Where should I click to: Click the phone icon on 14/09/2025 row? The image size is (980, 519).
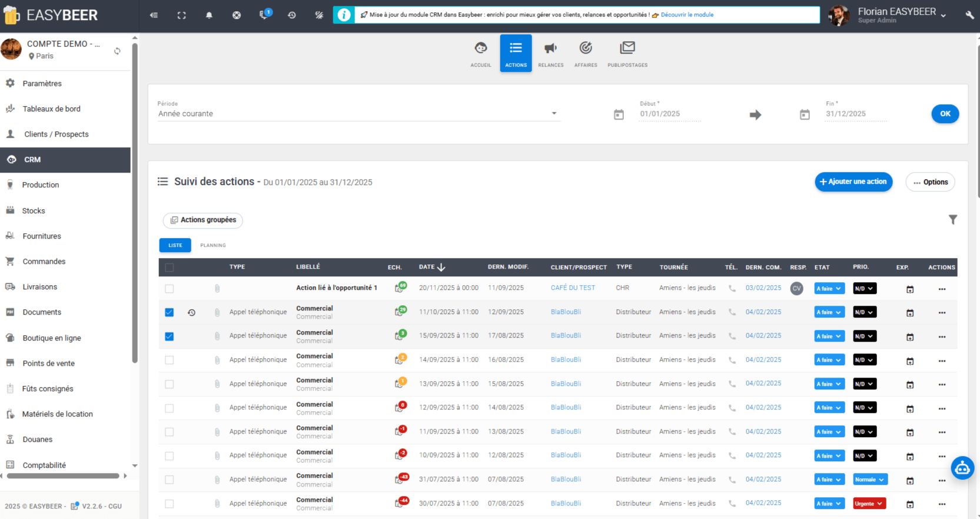732,360
